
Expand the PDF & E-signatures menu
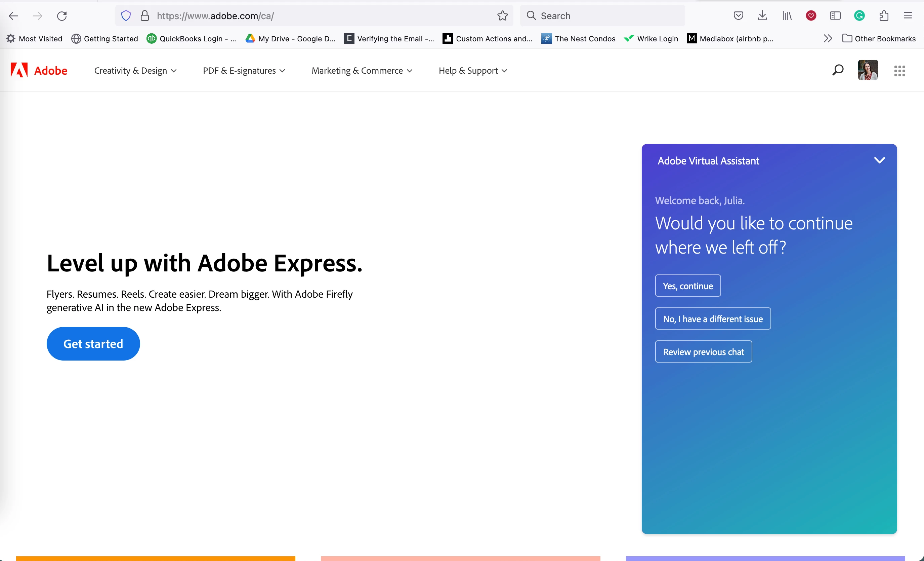coord(244,71)
